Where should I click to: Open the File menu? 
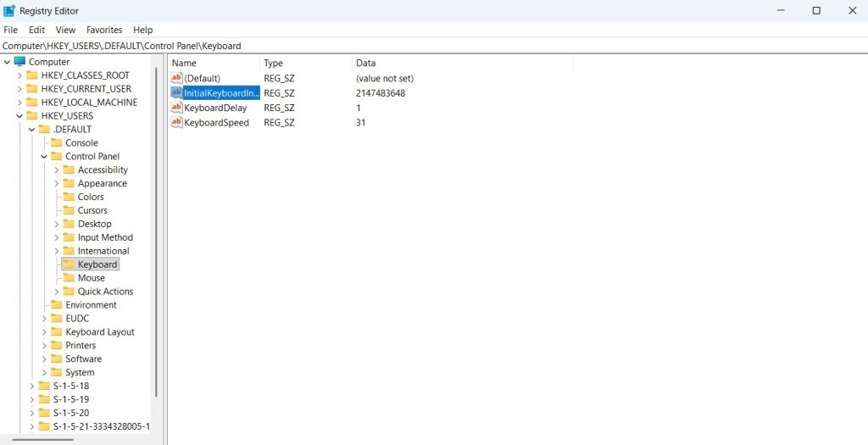coord(10,30)
